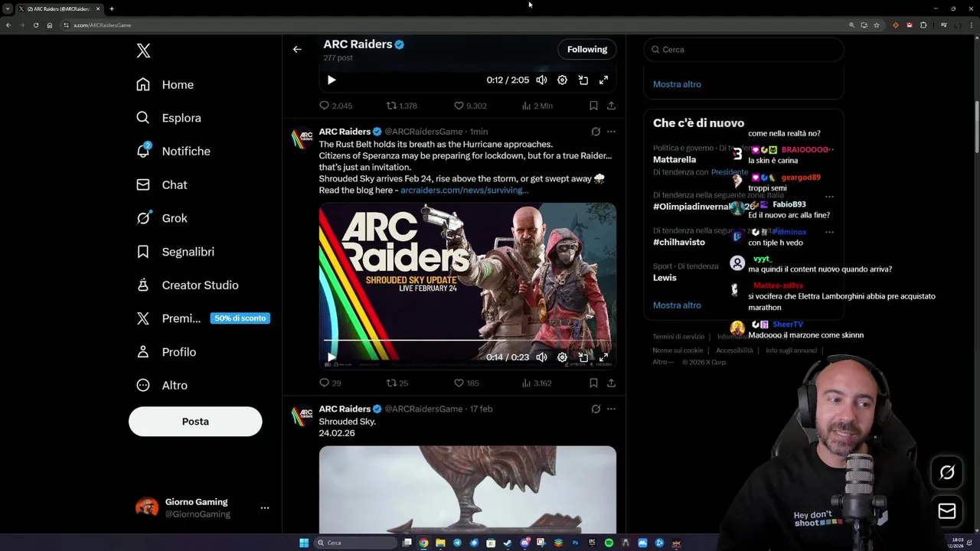This screenshot has width=980, height=551.
Task: Open Windows Start menu
Action: point(304,543)
